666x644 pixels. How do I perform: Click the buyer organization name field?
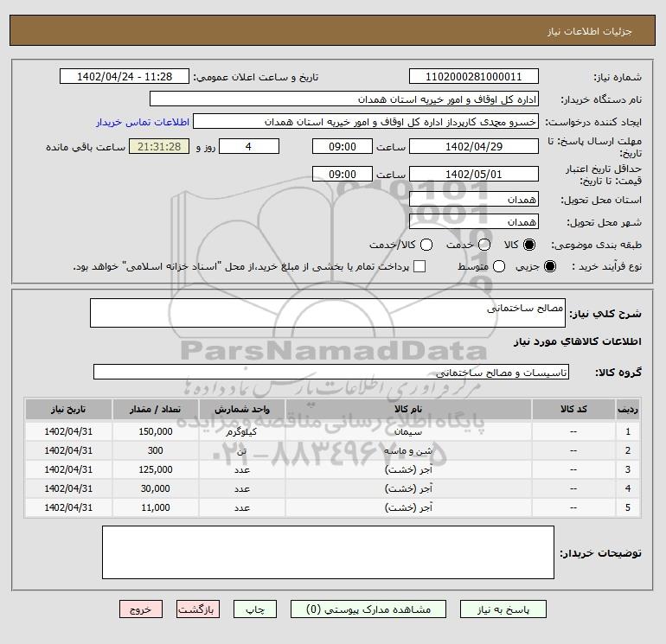click(x=344, y=99)
